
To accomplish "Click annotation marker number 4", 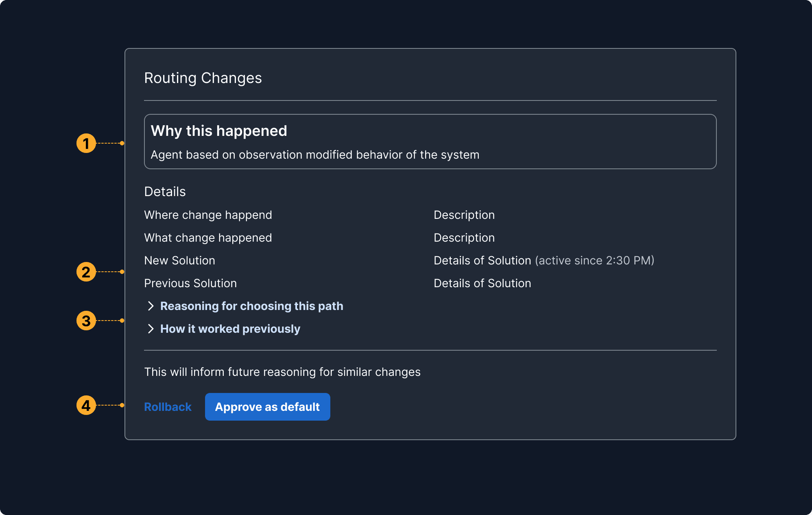I will pyautogui.click(x=86, y=406).
